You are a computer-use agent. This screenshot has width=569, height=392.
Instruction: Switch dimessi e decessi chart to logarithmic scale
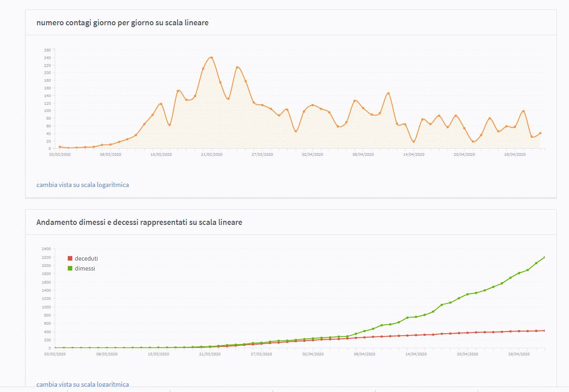83,384
